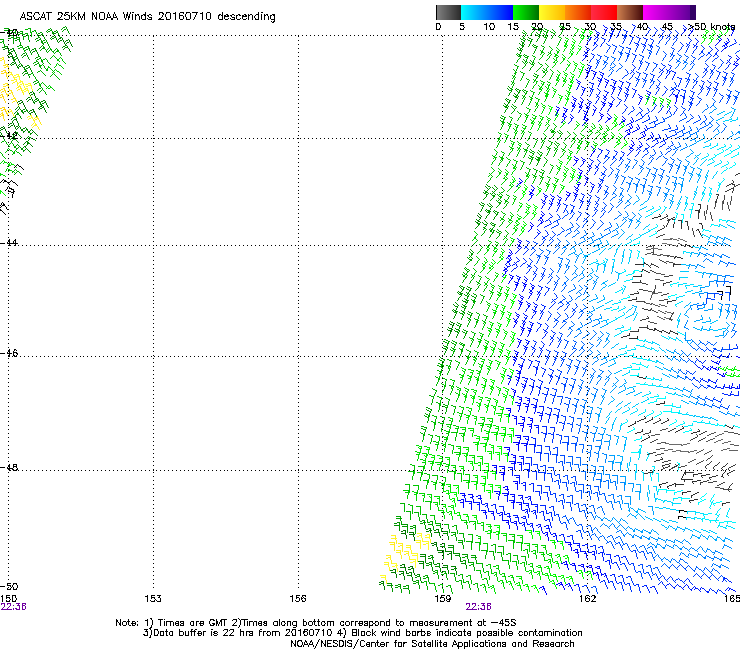
Task: Click purple 22:36 time right of longitude 159
Action: pyautogui.click(x=479, y=607)
